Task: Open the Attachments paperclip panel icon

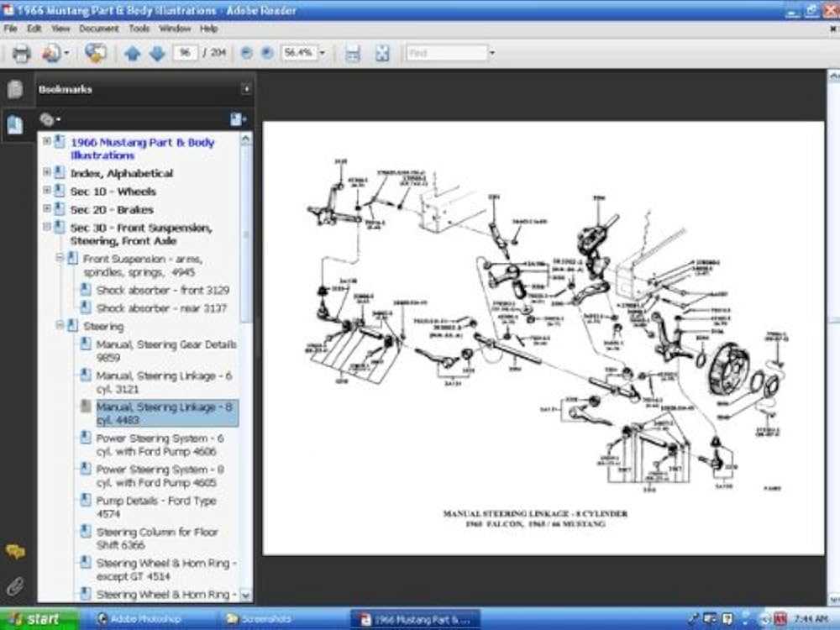Action: coord(15,586)
